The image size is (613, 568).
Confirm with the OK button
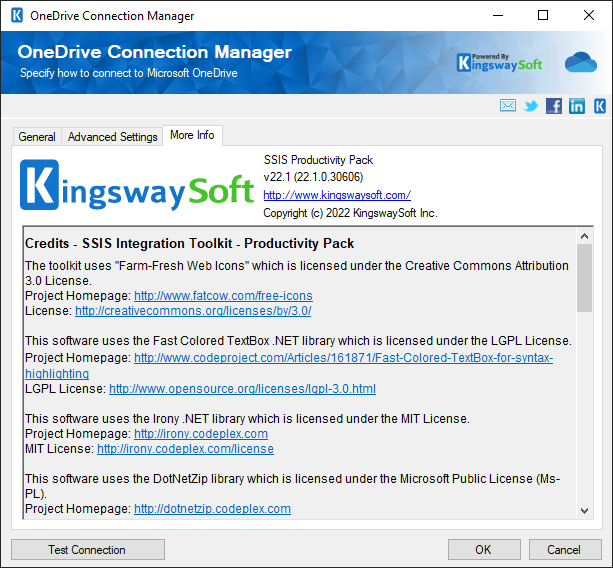pos(484,550)
